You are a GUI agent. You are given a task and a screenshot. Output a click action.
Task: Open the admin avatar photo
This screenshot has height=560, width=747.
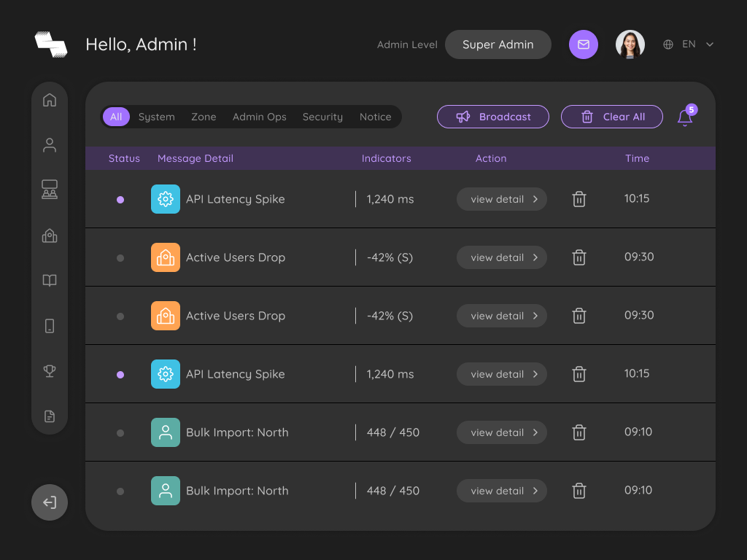point(630,44)
